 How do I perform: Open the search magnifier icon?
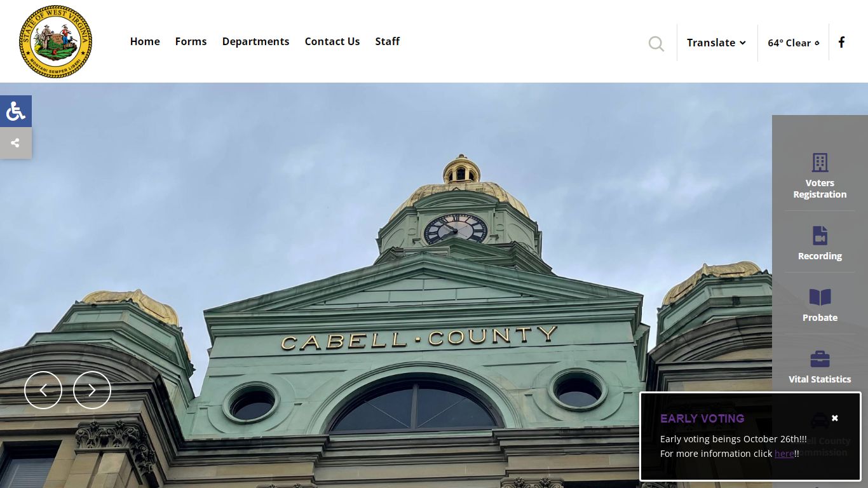(656, 43)
